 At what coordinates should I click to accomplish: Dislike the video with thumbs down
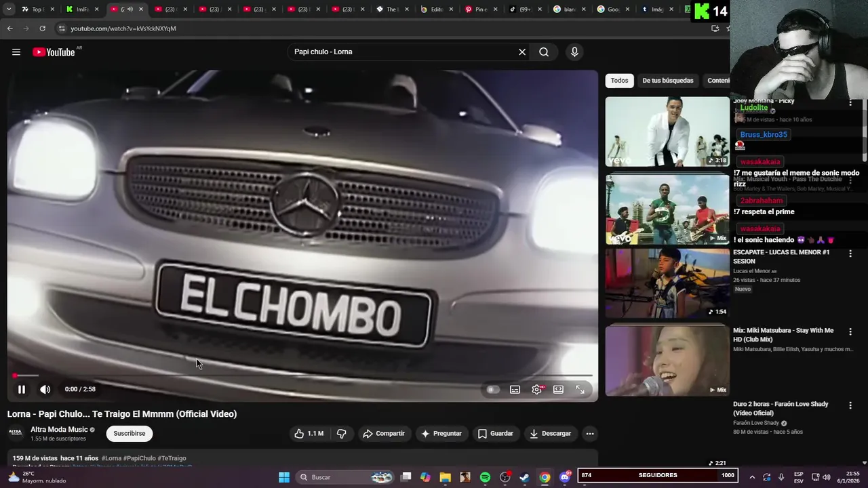pyautogui.click(x=342, y=433)
